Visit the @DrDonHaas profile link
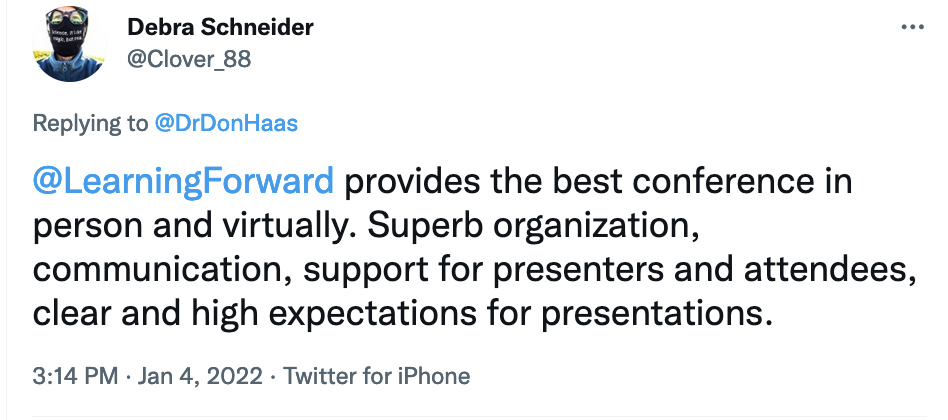Screen dimensions: 948x420 click(x=226, y=123)
